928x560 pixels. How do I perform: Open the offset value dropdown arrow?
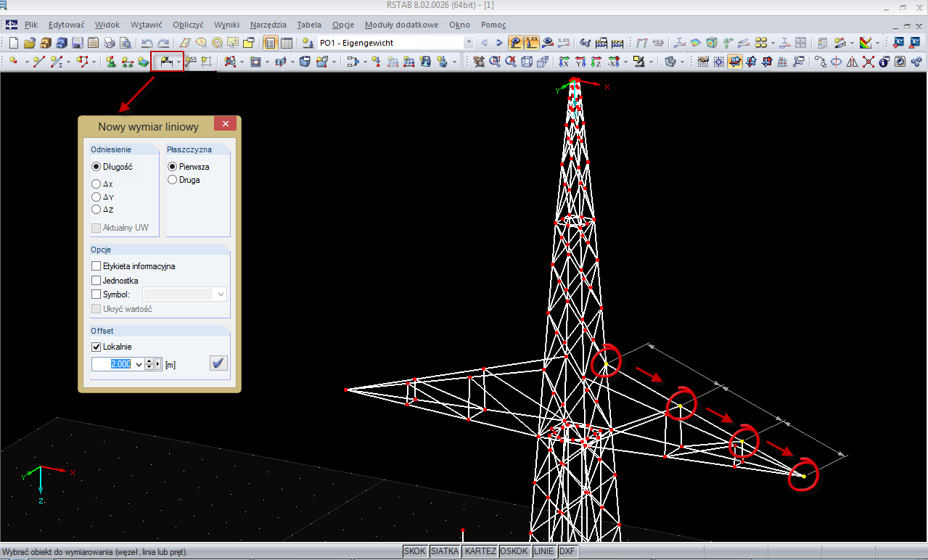click(x=139, y=364)
